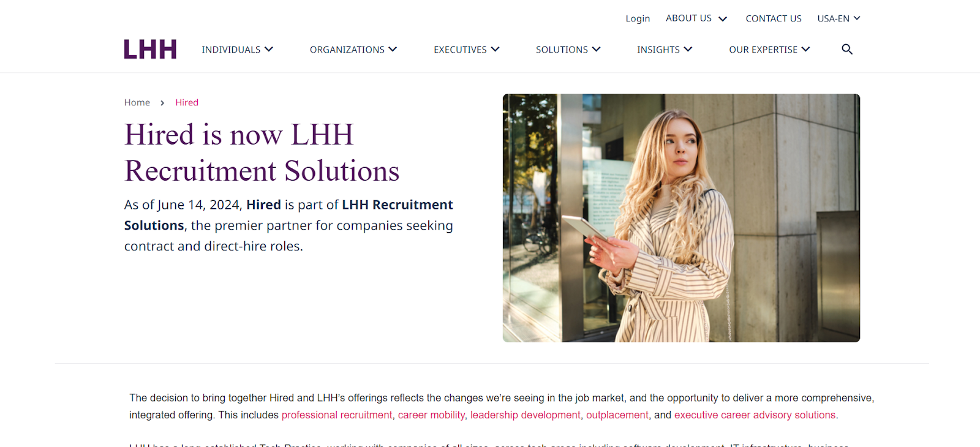
Task: Click the Hired breadcrumb
Action: pyautogui.click(x=187, y=102)
